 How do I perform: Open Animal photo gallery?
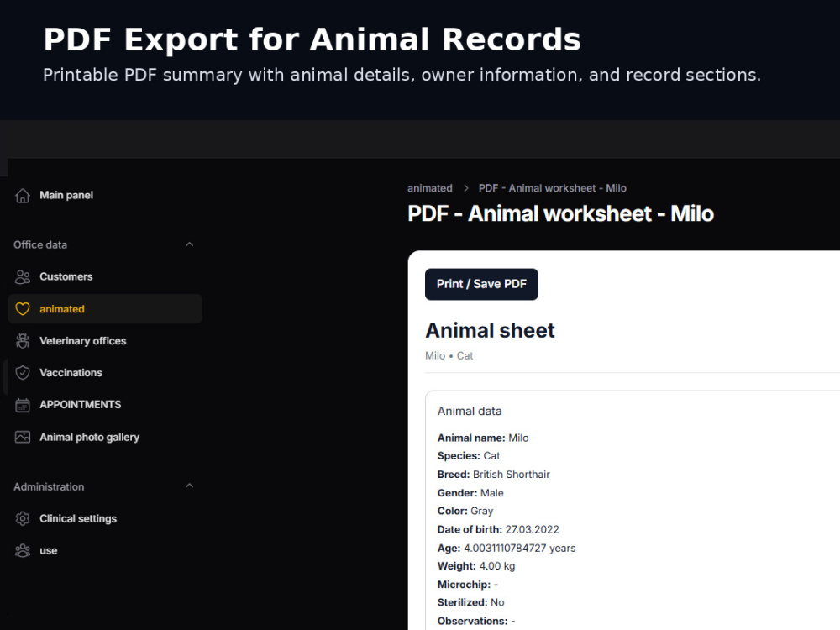pos(90,437)
